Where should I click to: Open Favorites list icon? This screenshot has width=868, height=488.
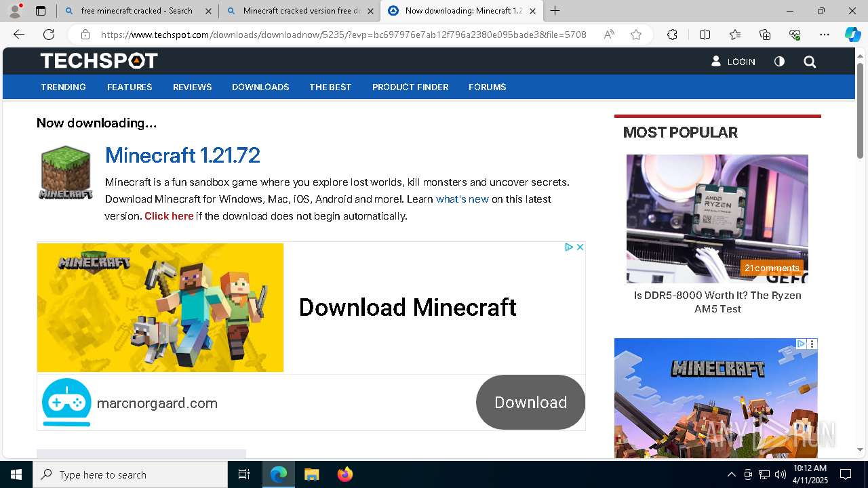(735, 35)
